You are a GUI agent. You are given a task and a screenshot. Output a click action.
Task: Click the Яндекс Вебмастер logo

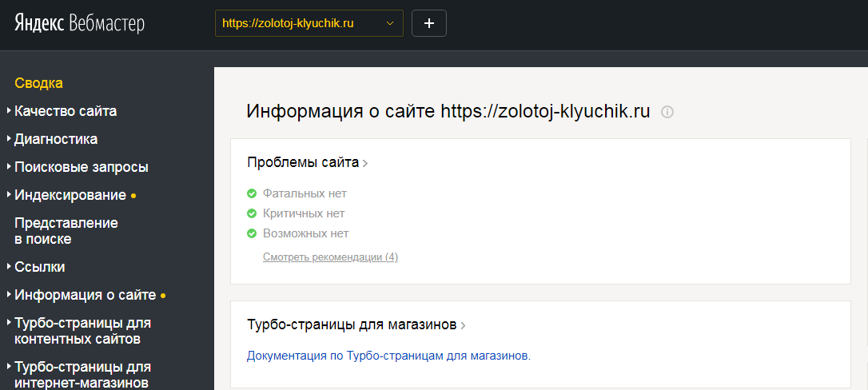79,23
